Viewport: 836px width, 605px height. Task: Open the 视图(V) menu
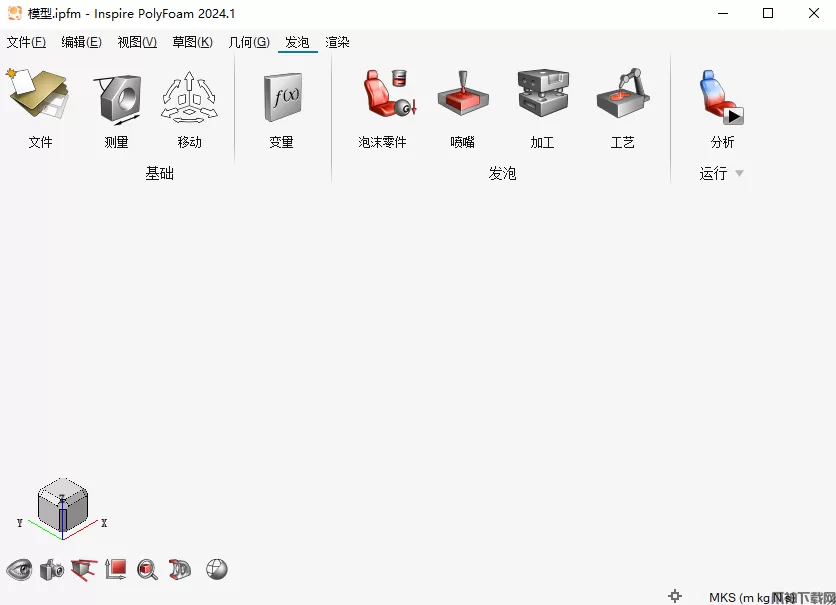click(137, 42)
